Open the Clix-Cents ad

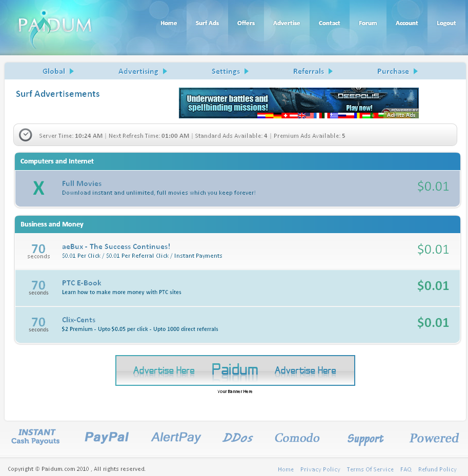78,320
